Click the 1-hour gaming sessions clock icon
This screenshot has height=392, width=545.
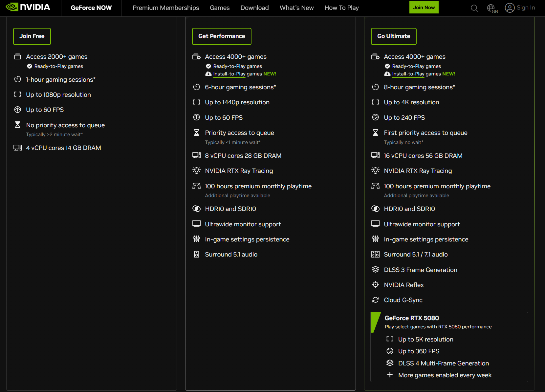click(18, 79)
